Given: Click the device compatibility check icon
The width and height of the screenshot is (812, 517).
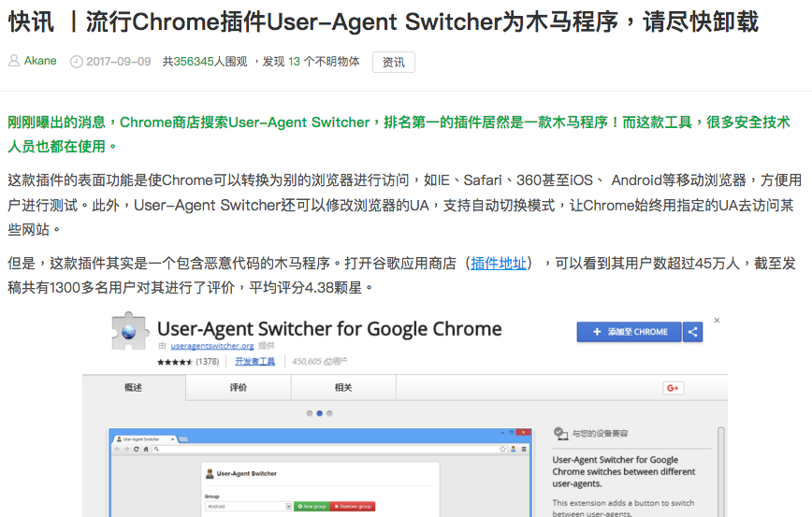Looking at the screenshot, I should coord(560,433).
